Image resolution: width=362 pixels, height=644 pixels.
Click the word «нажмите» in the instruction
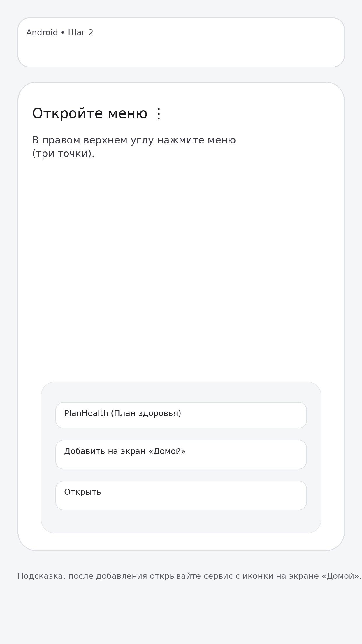pos(181,140)
